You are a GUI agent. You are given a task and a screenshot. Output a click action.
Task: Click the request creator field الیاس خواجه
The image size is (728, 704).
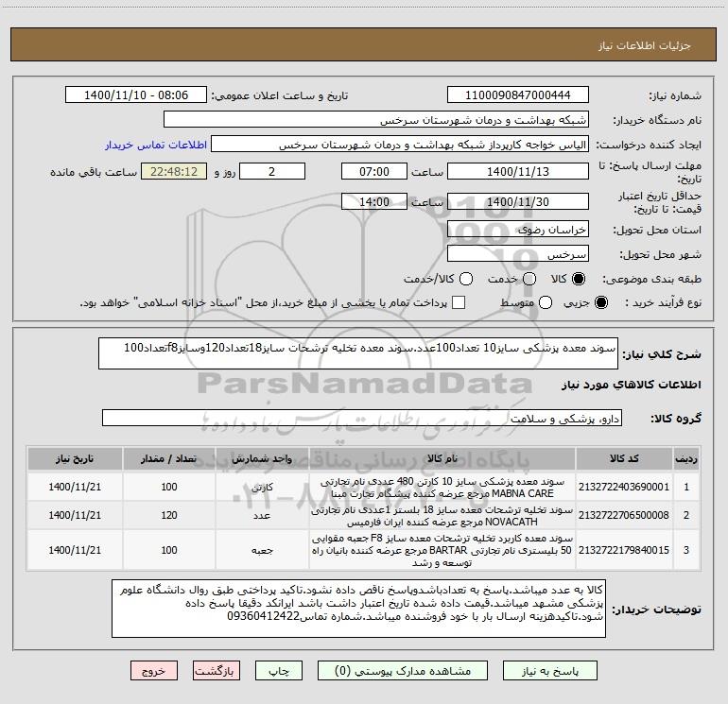(400, 145)
